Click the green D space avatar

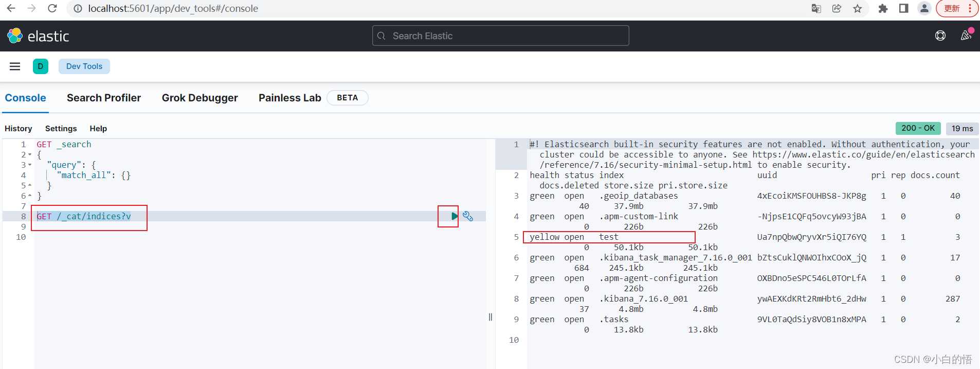(x=41, y=66)
